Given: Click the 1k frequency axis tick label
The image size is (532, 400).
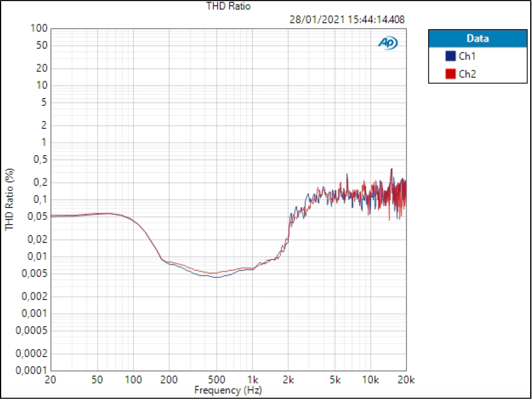Looking at the screenshot, I should 252,380.
